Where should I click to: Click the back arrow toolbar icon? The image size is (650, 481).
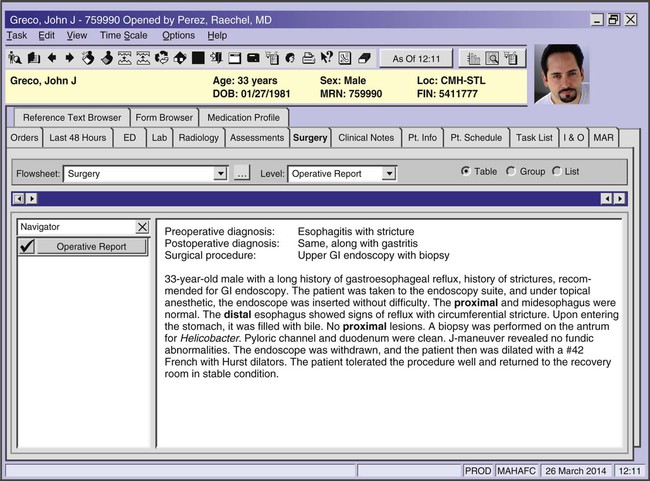[x=52, y=58]
